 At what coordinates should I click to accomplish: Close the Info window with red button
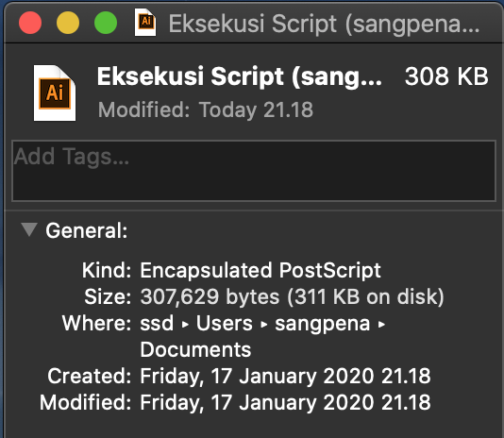[30, 23]
